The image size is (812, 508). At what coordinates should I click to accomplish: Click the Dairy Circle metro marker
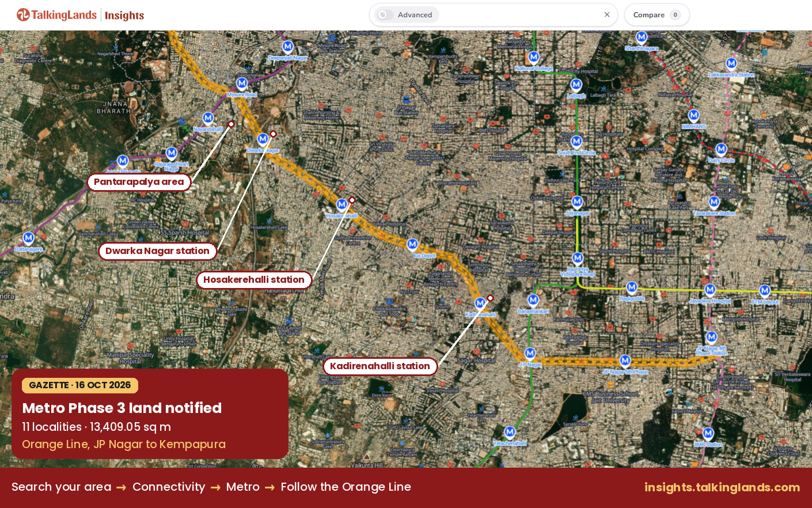[x=721, y=149]
